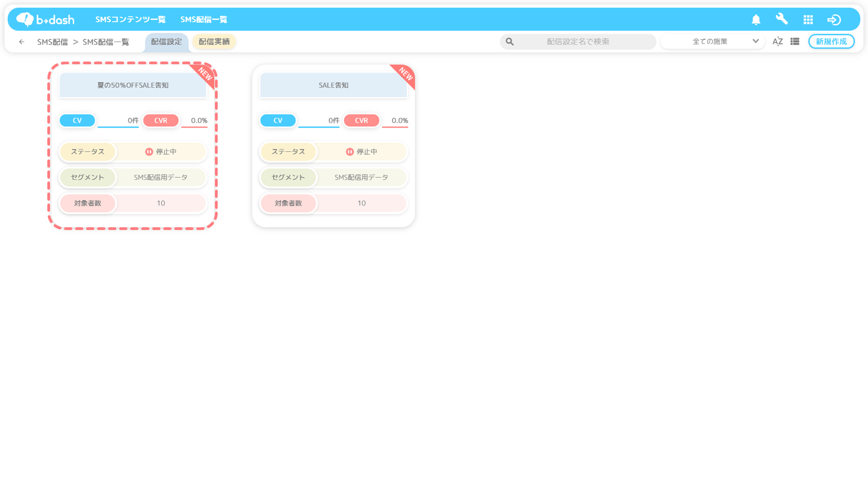Click ステータス label on 夏の50%OFFSALE告知 card

88,151
